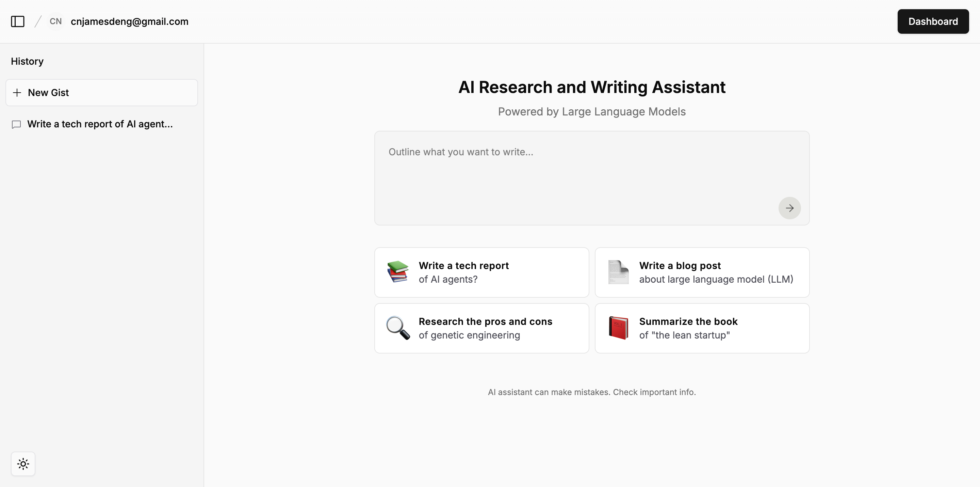
Task: Click the New Gist icon button
Action: [17, 93]
